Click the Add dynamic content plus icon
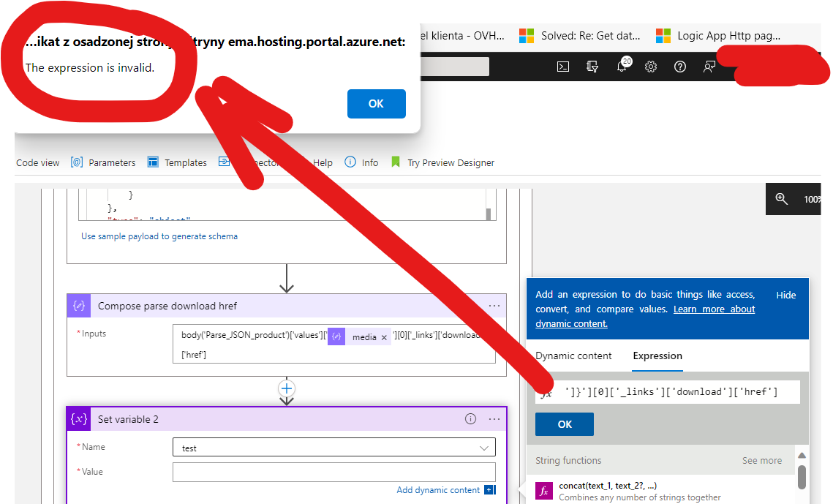 (490, 489)
